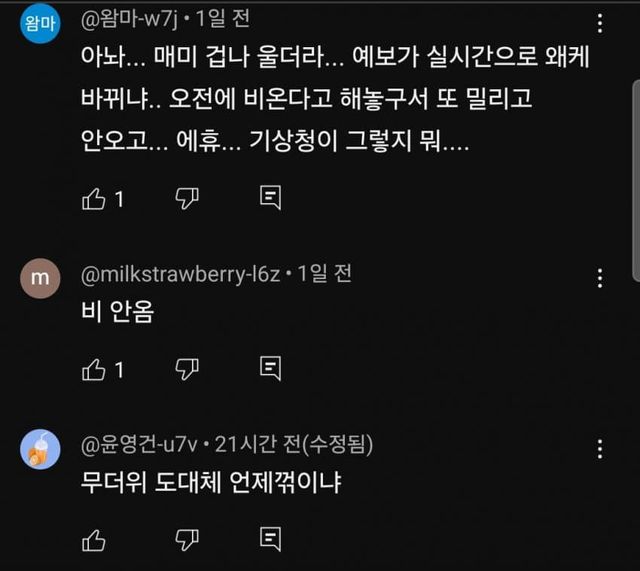
Task: Reply to the milkstrawberry-l6z comment
Action: pyautogui.click(x=270, y=370)
